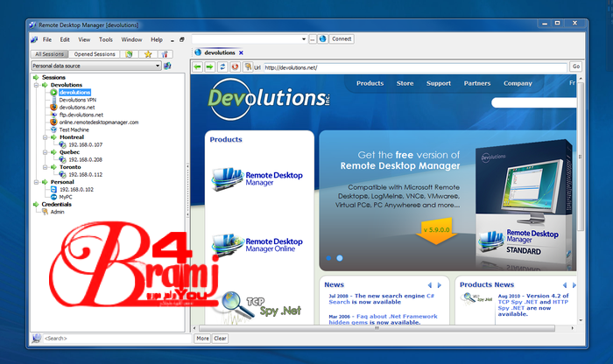Click the minimize dash icon in the menu bar
This screenshot has height=364, width=613.
[173, 40]
